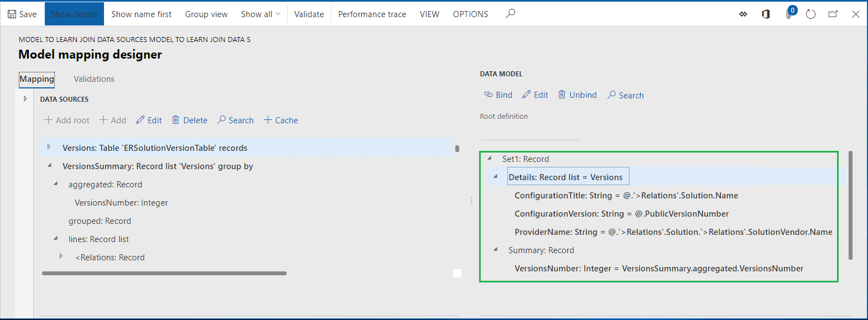Click the diamond personalization icon
This screenshot has height=320, width=868.
pyautogui.click(x=743, y=14)
